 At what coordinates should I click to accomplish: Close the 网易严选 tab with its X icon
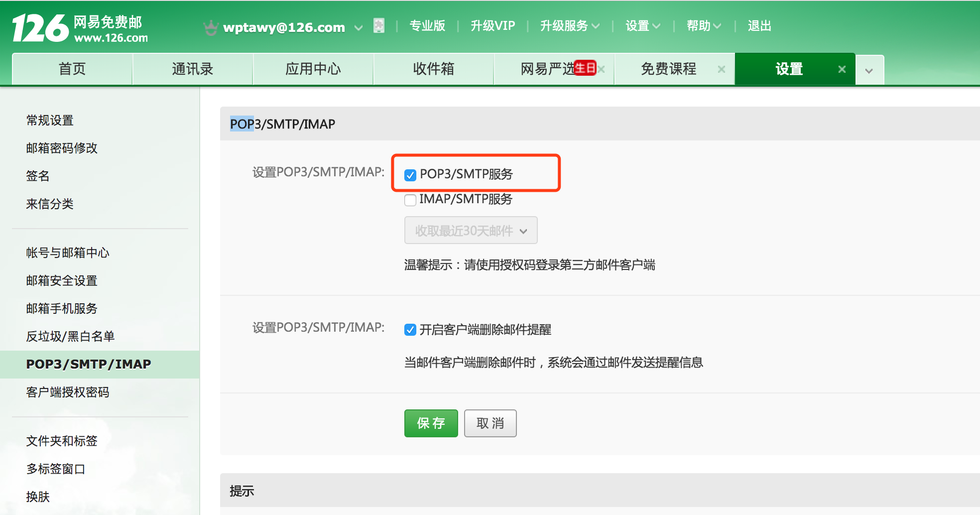pos(602,69)
